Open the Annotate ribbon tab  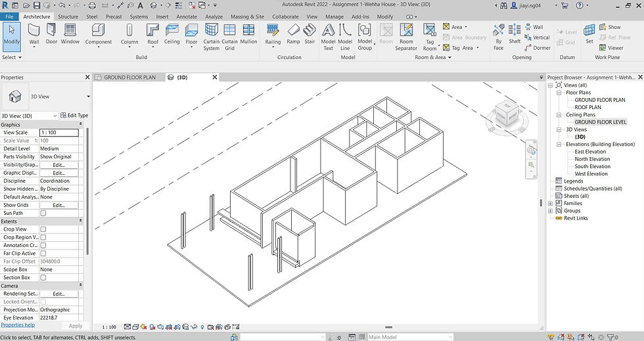(x=187, y=16)
